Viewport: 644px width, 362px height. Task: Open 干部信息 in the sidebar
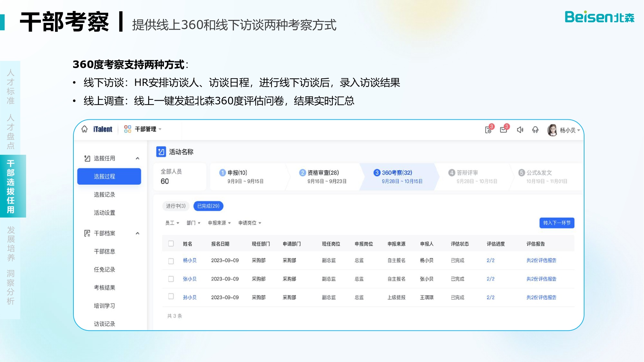pos(104,251)
